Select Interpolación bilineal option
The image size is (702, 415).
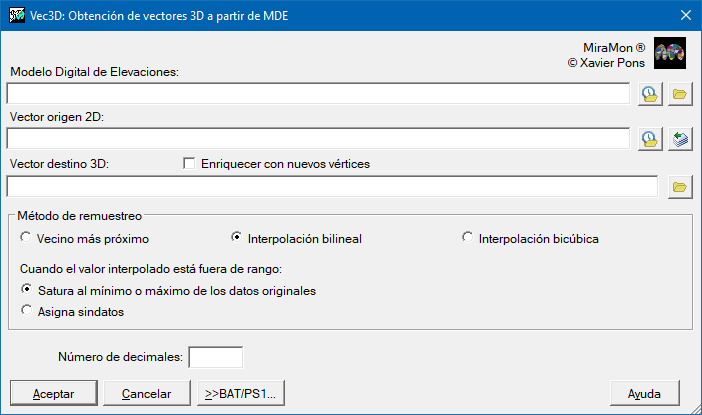[x=236, y=238]
